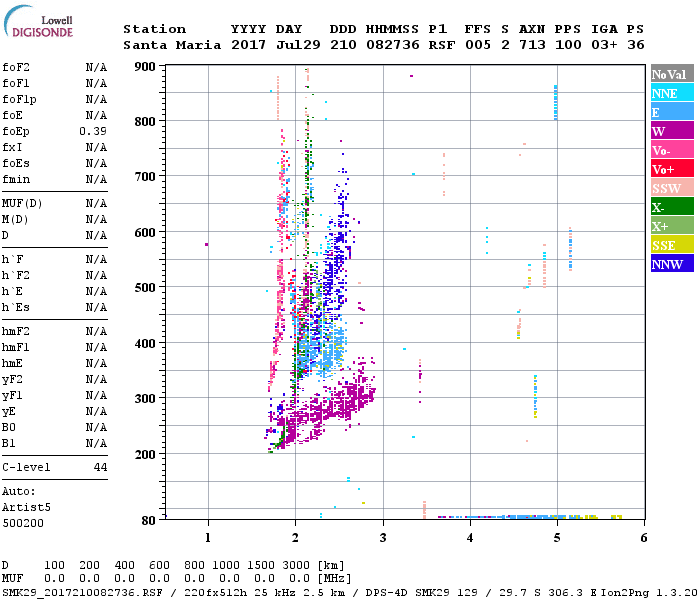Select the hmF1 parameter label
This screenshot has height=600, width=700.
coord(16,348)
